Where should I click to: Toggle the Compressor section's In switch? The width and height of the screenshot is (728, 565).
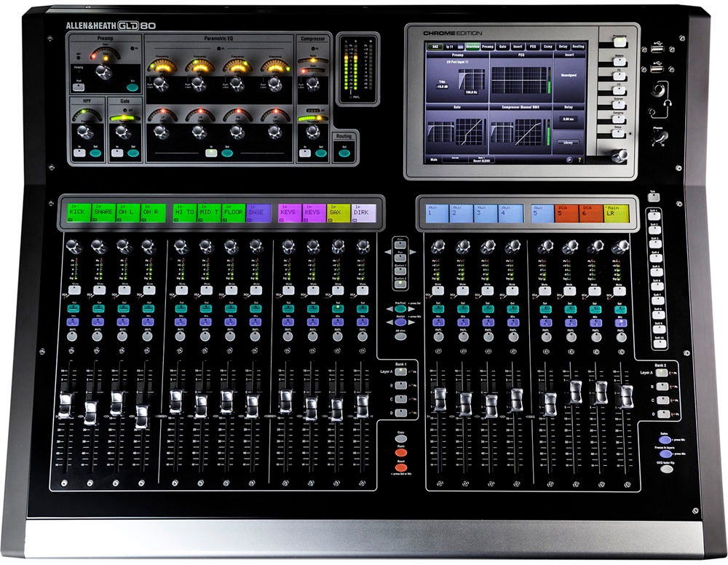304,153
